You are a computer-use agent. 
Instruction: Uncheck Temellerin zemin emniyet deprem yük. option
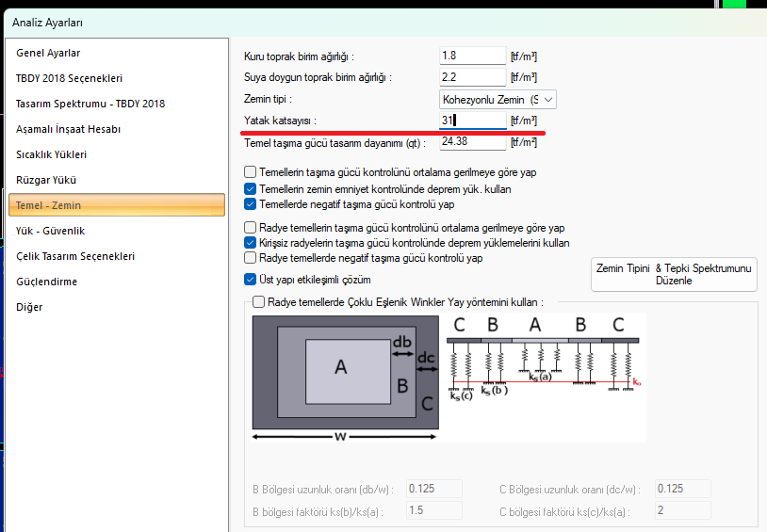250,188
